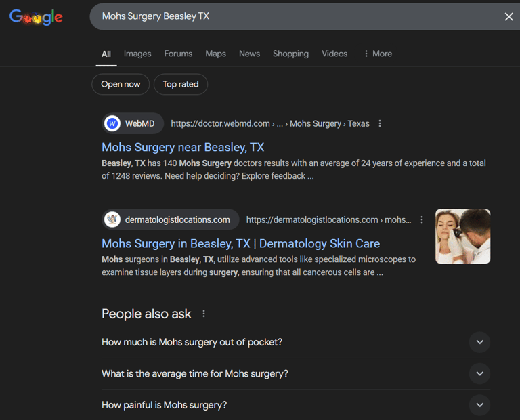Viewport: 520px width, 420px height.
Task: Open the More search filters dropdown
Action: tap(378, 54)
